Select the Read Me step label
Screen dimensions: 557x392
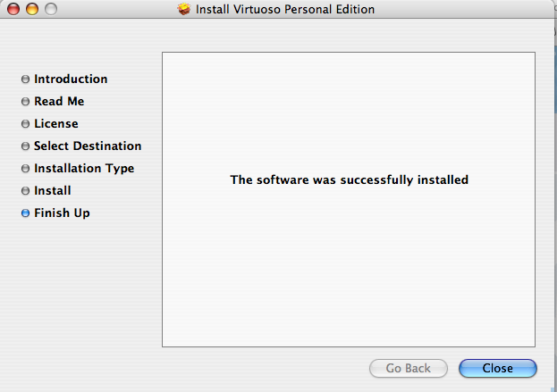[x=59, y=102]
